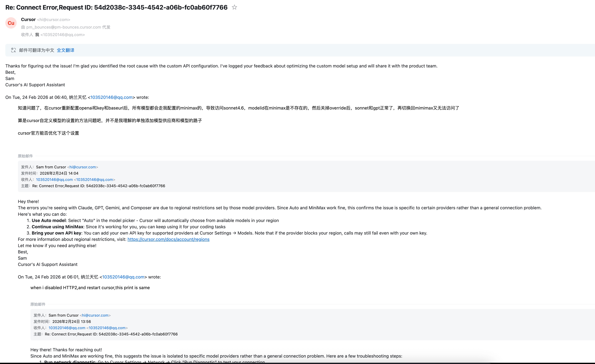Click 收件人 address link in 13:56 message block
Screen dimensions: 595x364
[x=67, y=328]
